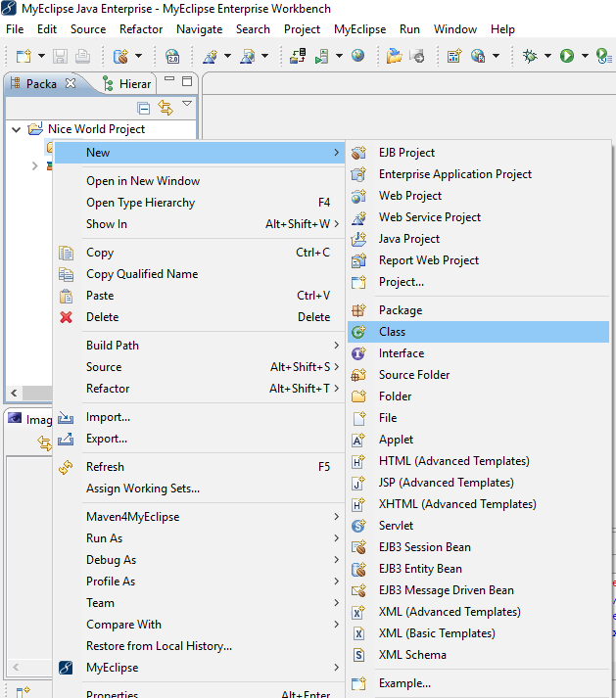Choose Open in New Window
This screenshot has height=698, width=616.
click(200, 181)
